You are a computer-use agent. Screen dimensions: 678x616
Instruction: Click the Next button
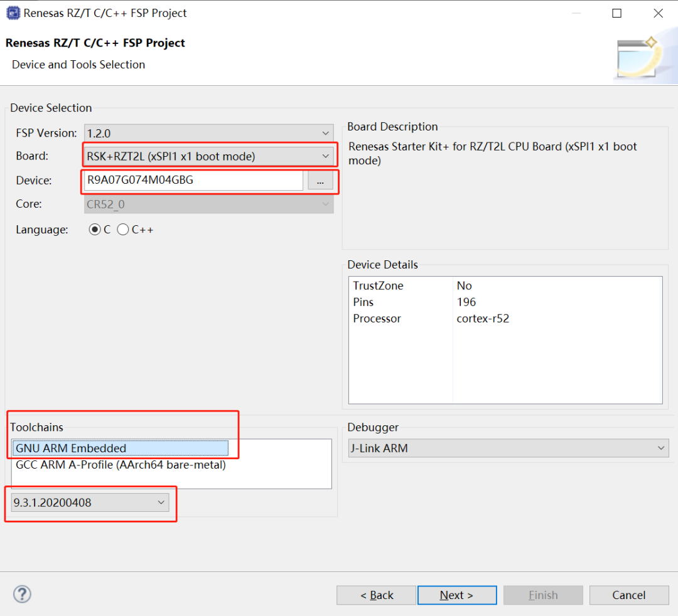456,595
